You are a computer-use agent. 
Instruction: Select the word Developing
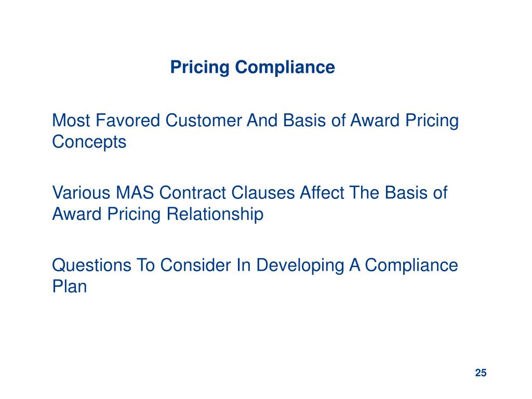(x=300, y=265)
